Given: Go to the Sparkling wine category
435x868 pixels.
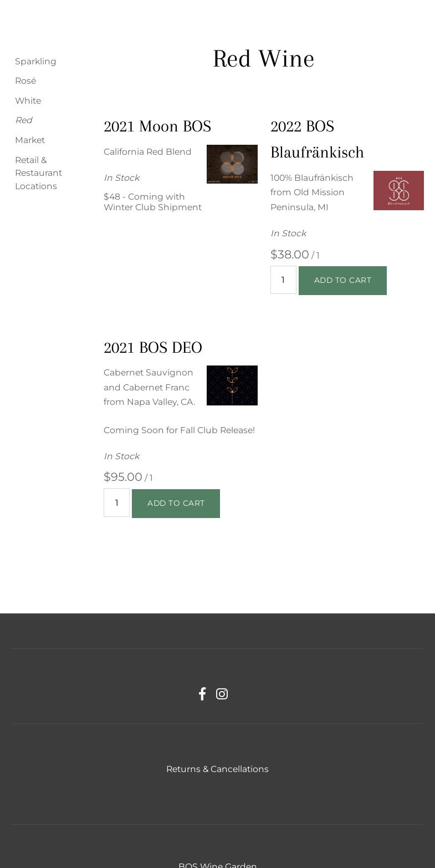Looking at the screenshot, I should tap(35, 61).
